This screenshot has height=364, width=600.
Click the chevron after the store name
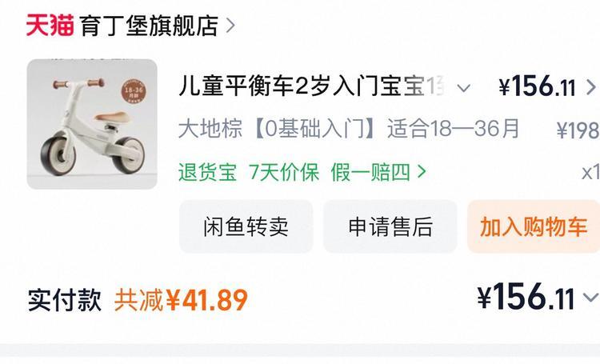click(230, 26)
